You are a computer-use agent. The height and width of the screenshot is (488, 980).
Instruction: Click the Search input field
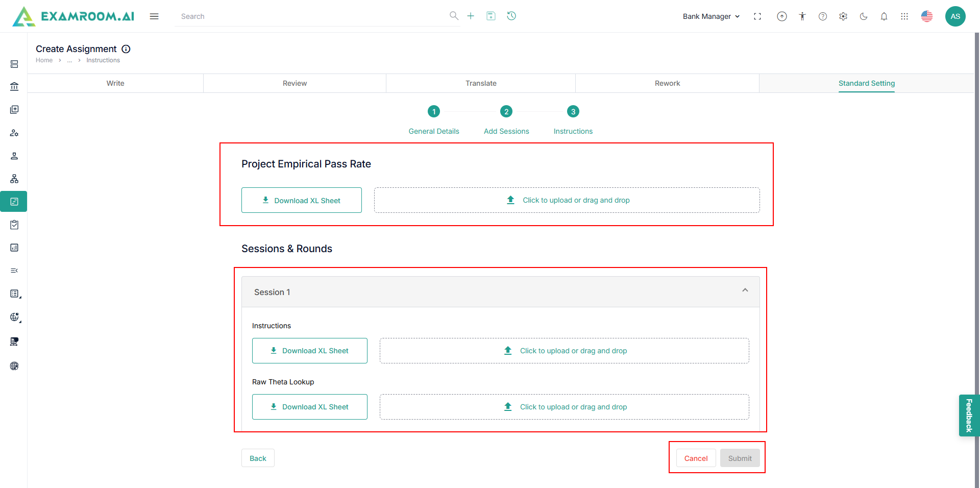point(311,16)
